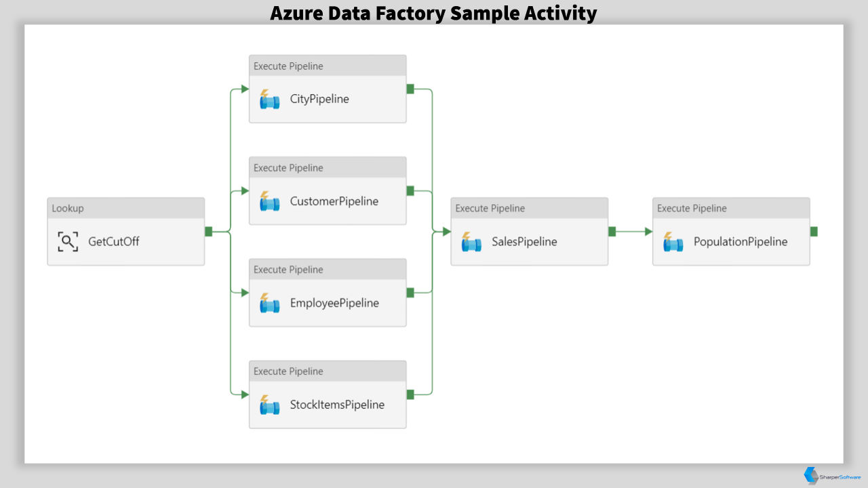Select green output connector of CustomerPipeline

(410, 190)
